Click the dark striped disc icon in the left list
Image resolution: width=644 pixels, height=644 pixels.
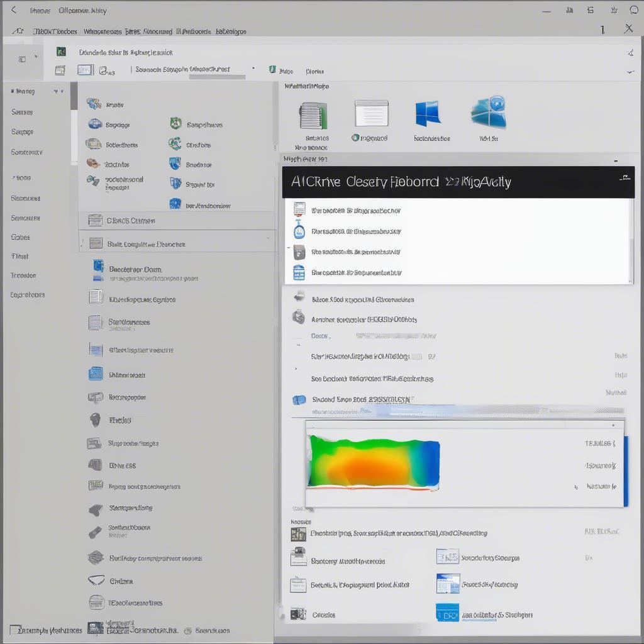tap(96, 557)
